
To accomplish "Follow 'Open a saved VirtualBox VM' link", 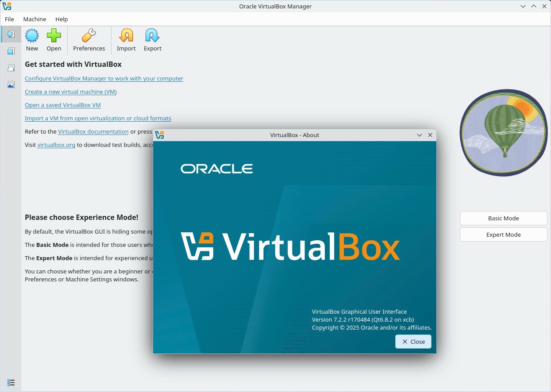I will click(x=63, y=105).
